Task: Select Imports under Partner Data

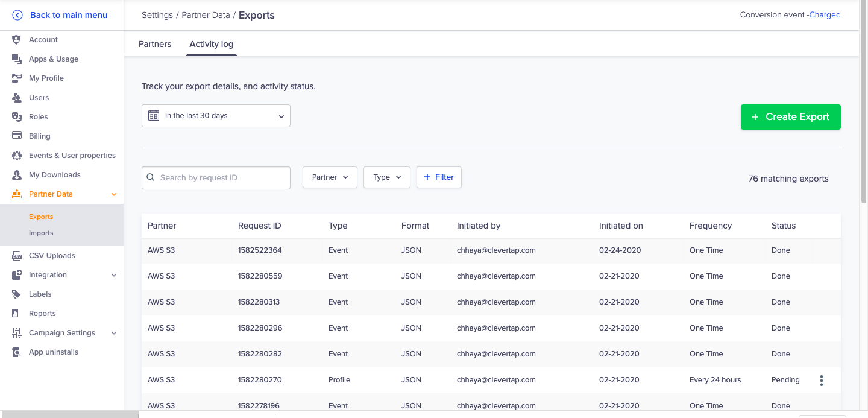Action: 41,232
